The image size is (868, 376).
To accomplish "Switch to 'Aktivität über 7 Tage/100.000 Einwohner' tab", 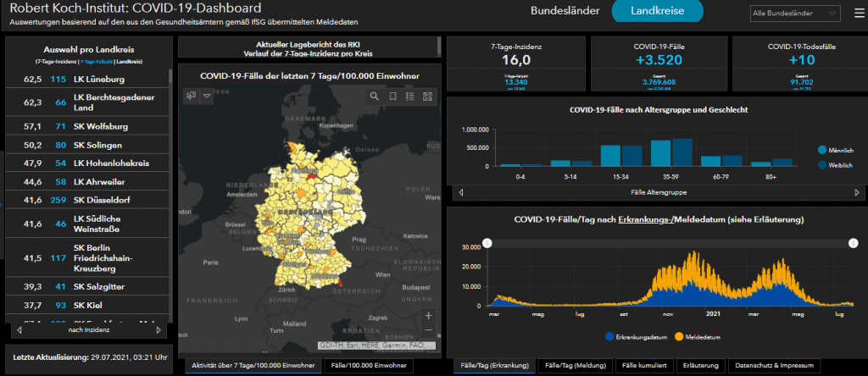I will pos(253,366).
